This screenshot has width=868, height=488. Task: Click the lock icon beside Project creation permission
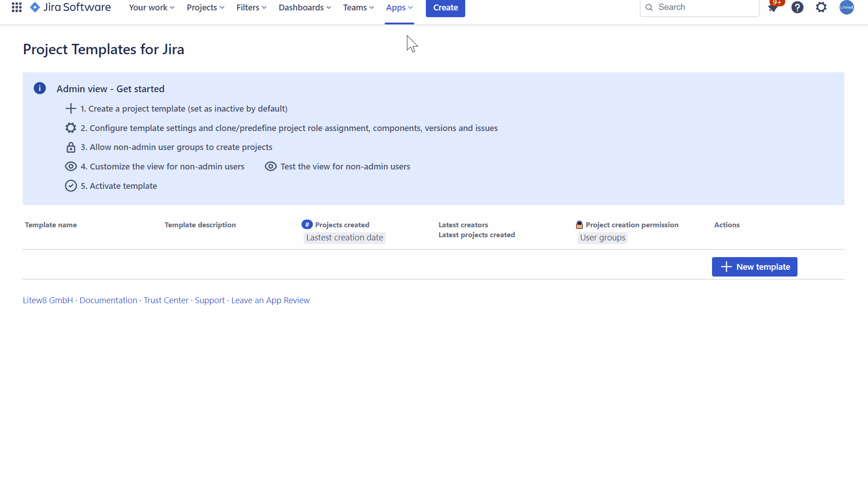[580, 225]
